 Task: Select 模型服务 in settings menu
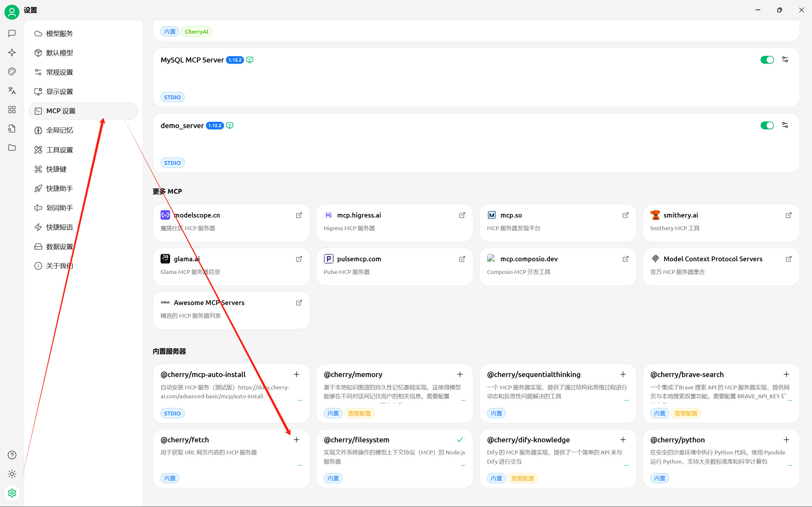coord(59,34)
